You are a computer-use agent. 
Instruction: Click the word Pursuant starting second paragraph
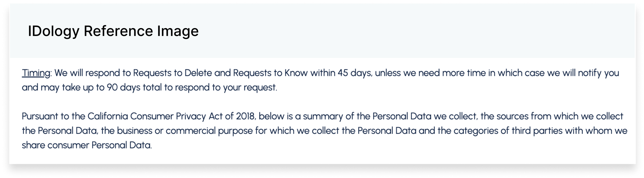[x=40, y=116]
